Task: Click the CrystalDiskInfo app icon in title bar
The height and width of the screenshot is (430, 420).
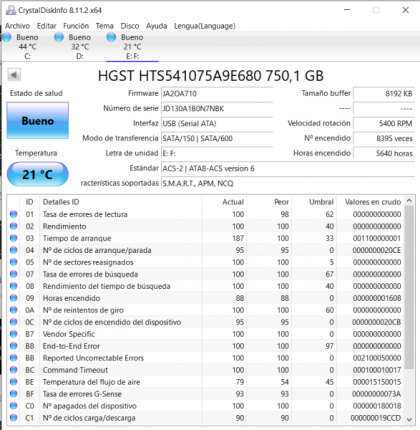Action: point(11,10)
